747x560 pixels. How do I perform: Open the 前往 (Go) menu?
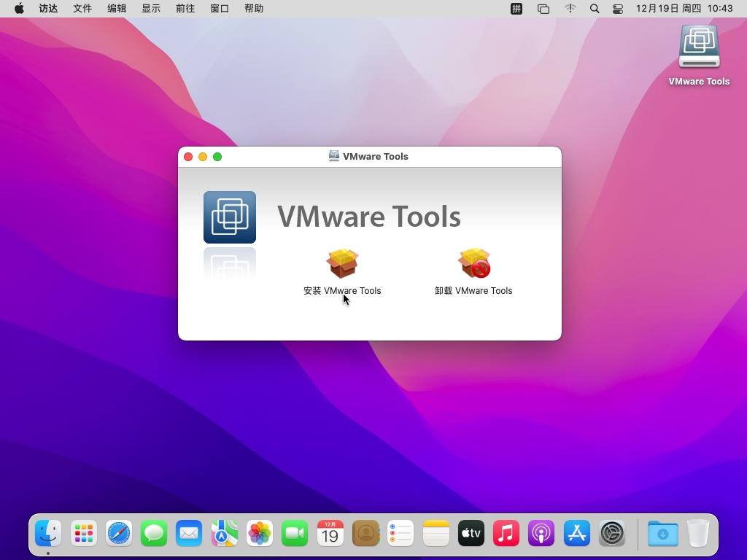coord(185,9)
